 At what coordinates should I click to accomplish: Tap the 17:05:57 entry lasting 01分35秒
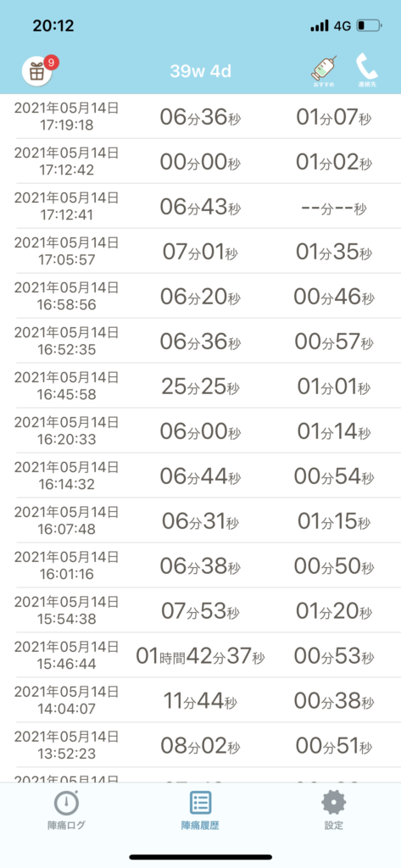[x=200, y=251]
